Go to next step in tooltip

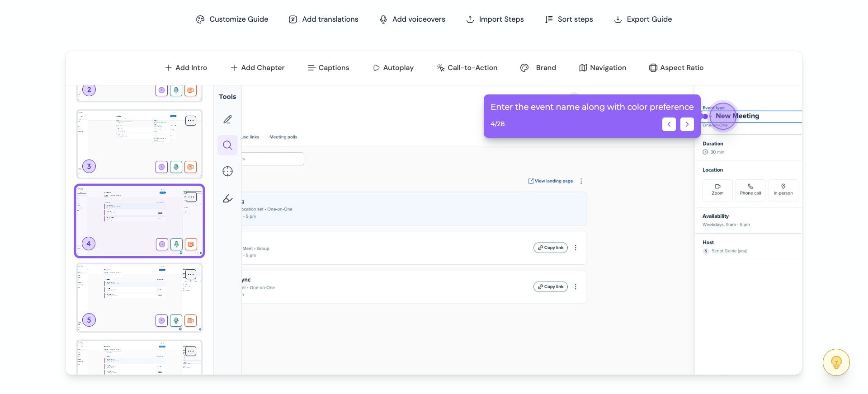click(687, 124)
